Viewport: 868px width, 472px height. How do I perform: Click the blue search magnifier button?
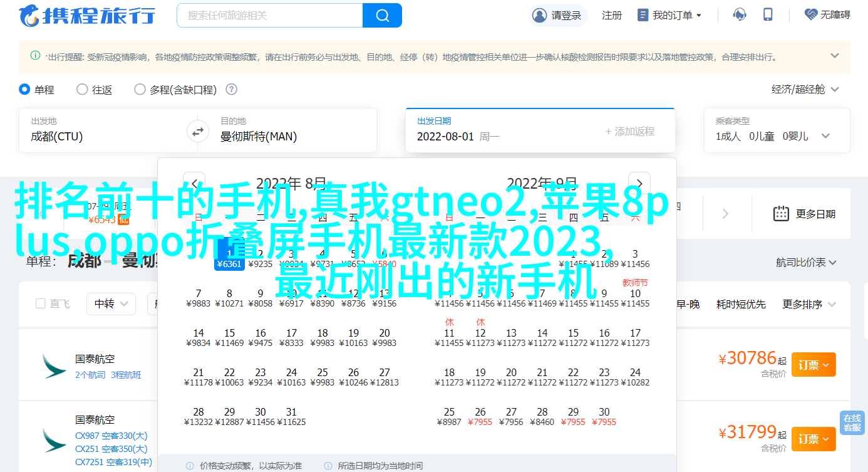tap(382, 15)
